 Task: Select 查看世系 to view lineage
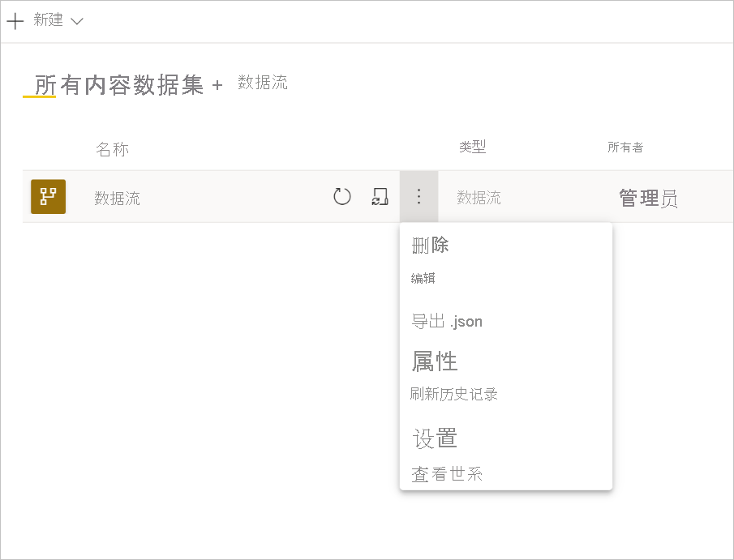[x=447, y=476]
